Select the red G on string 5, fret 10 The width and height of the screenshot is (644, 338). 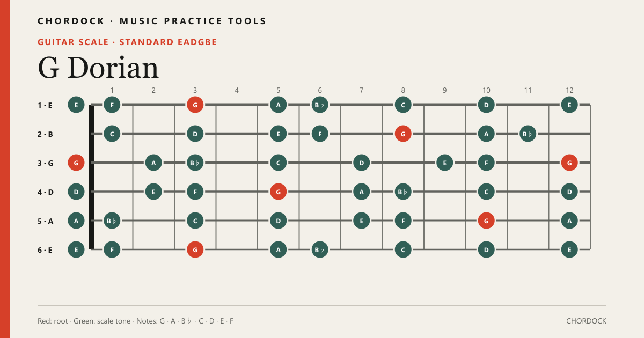click(x=486, y=221)
